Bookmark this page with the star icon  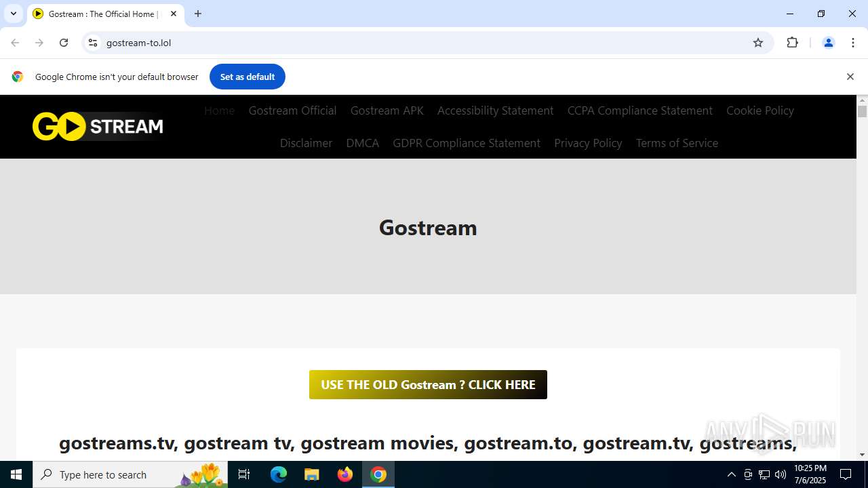[x=758, y=43]
